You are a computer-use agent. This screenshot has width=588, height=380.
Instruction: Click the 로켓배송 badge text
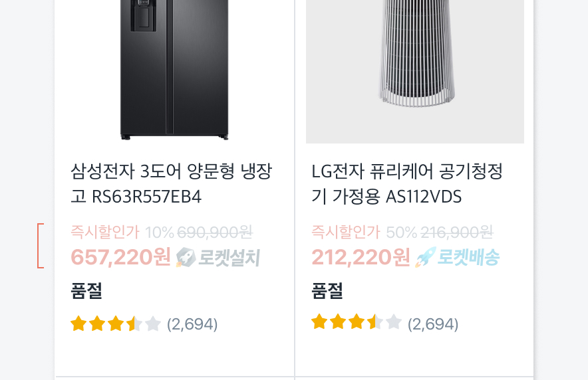pos(468,258)
